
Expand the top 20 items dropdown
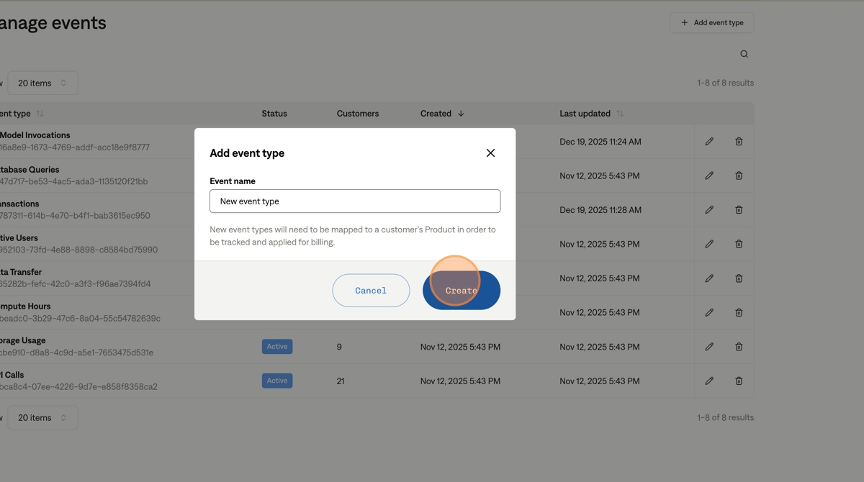(x=43, y=83)
